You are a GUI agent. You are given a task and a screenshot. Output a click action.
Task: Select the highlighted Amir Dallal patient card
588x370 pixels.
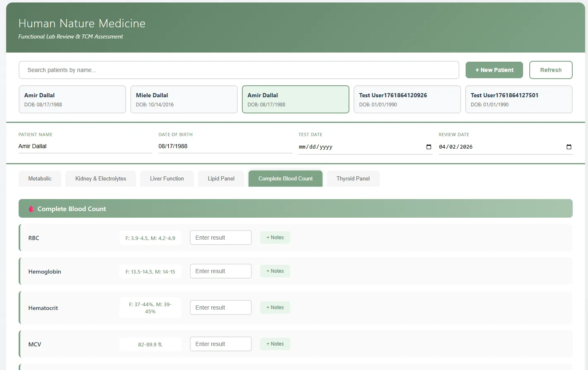tap(296, 99)
